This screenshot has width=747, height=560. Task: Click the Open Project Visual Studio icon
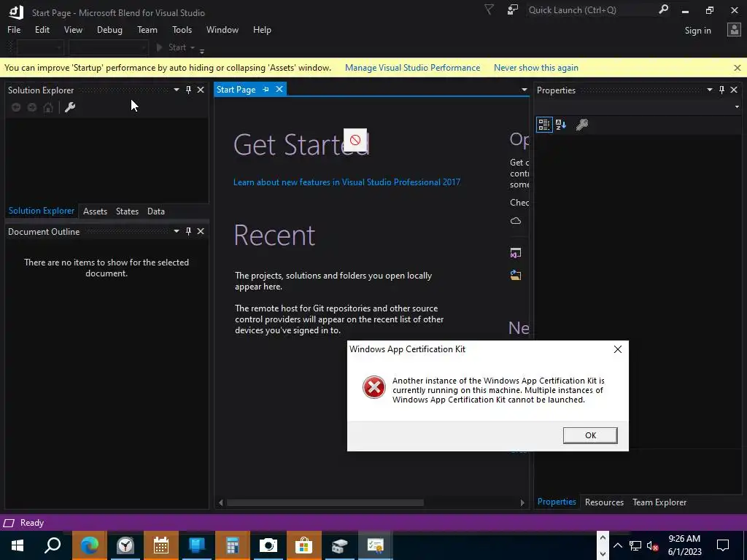(516, 253)
